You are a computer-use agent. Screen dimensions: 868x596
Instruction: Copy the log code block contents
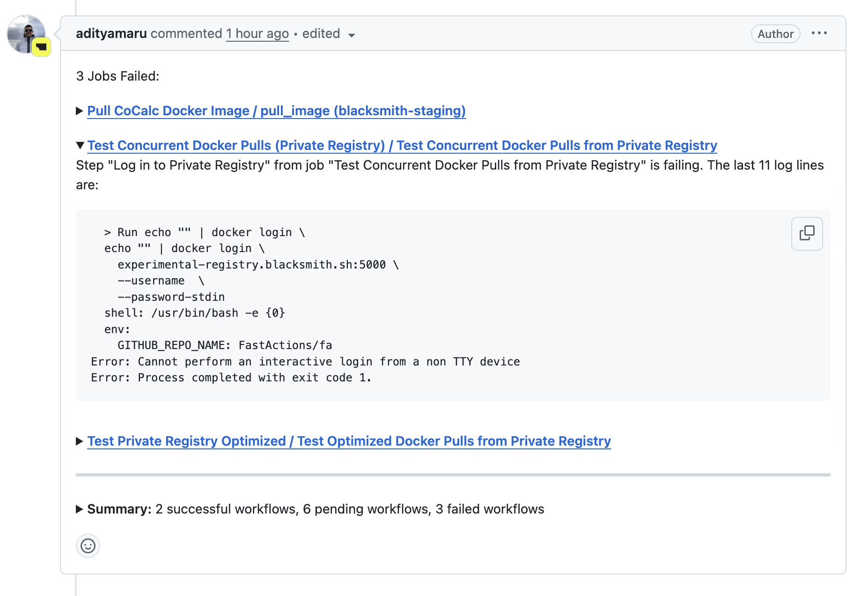pyautogui.click(x=807, y=233)
